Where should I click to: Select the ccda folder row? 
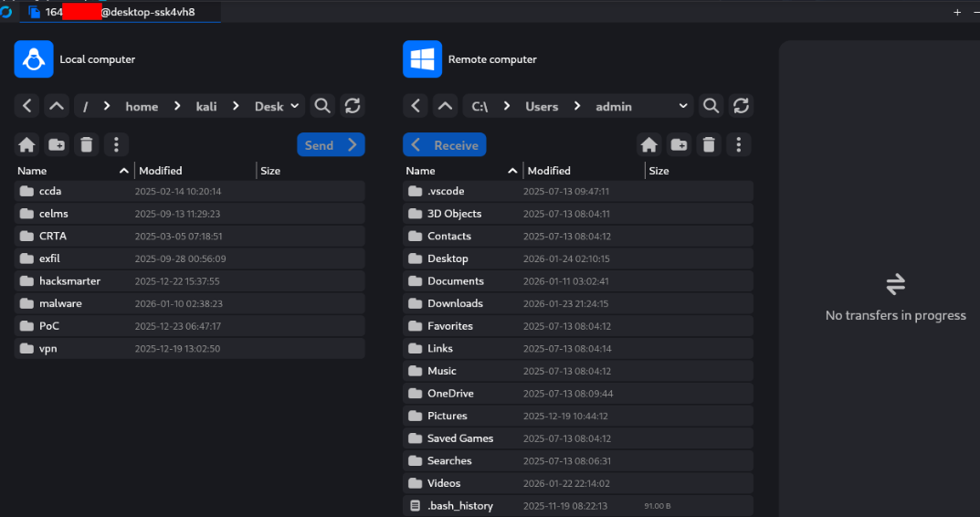click(189, 191)
